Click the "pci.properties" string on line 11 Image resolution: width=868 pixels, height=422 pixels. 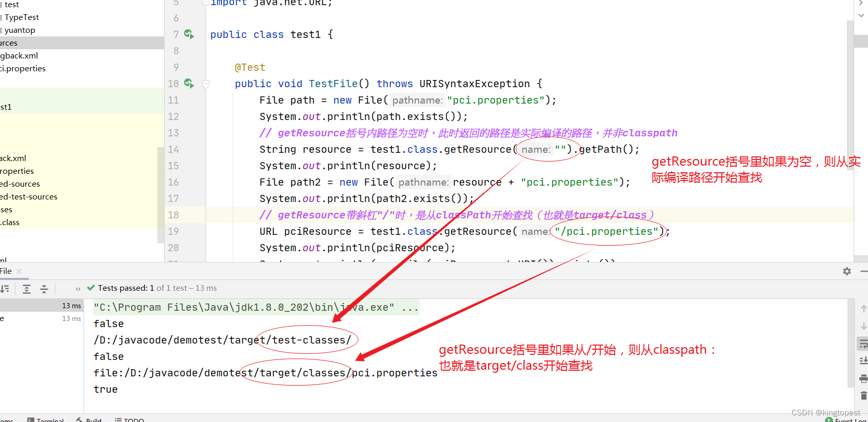[496, 100]
